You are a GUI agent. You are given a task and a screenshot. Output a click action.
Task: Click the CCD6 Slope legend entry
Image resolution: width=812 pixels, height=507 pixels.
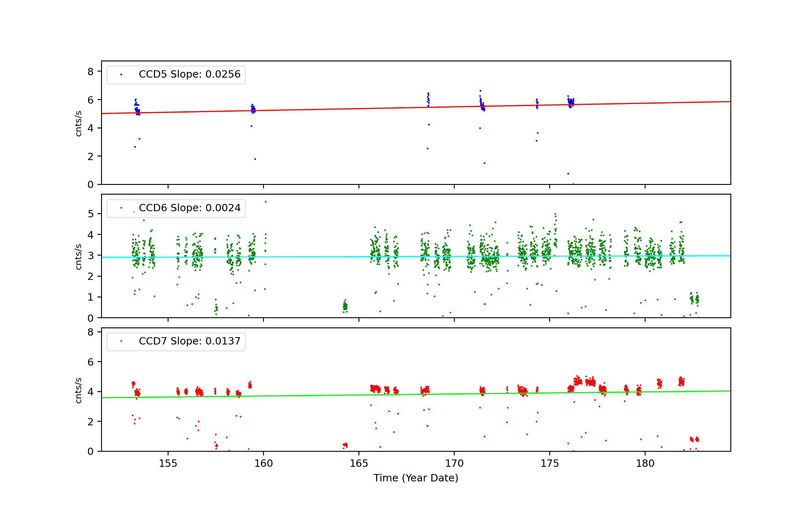point(189,208)
